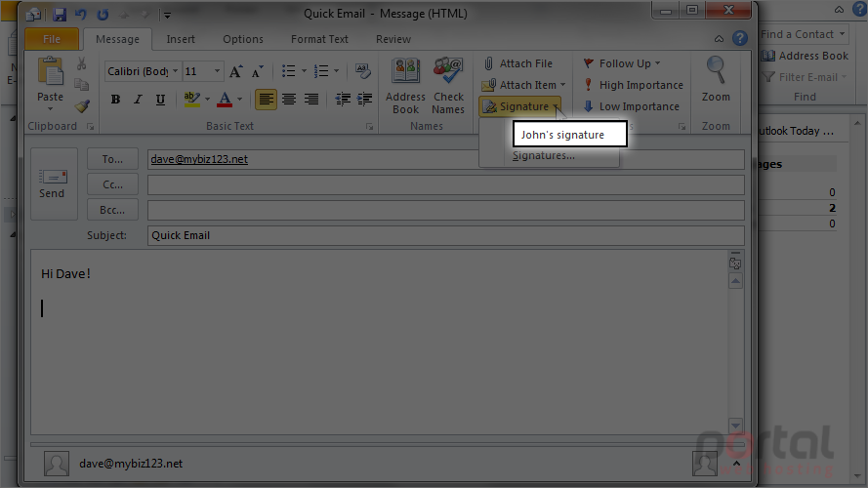Click the Bcc input field
Viewport: 868px width, 488px height.
click(x=445, y=210)
